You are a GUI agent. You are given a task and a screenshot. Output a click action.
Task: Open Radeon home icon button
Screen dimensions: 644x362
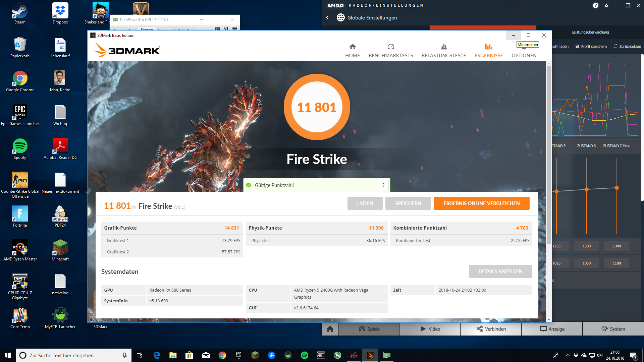330,329
